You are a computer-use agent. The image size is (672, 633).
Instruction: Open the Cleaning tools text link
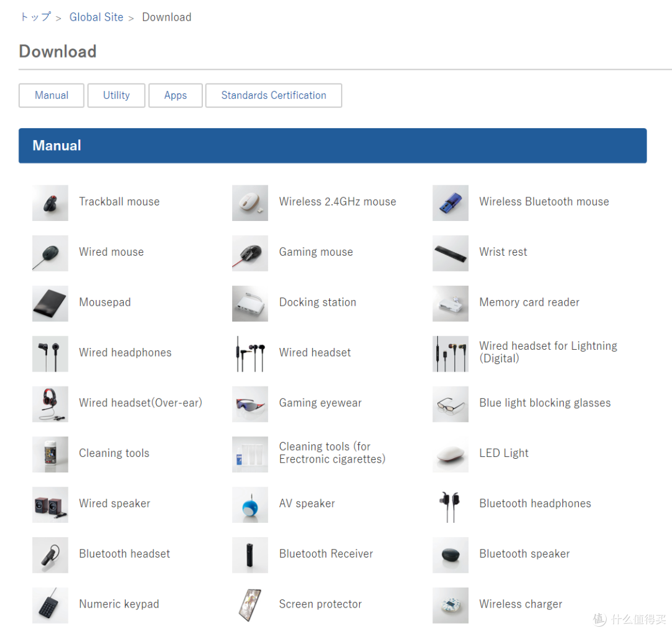[x=114, y=453]
